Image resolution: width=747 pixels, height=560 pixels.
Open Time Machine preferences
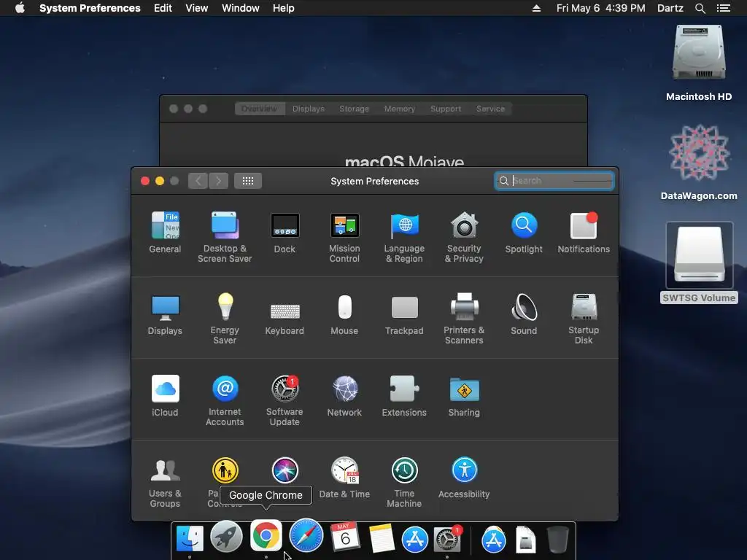coord(404,483)
